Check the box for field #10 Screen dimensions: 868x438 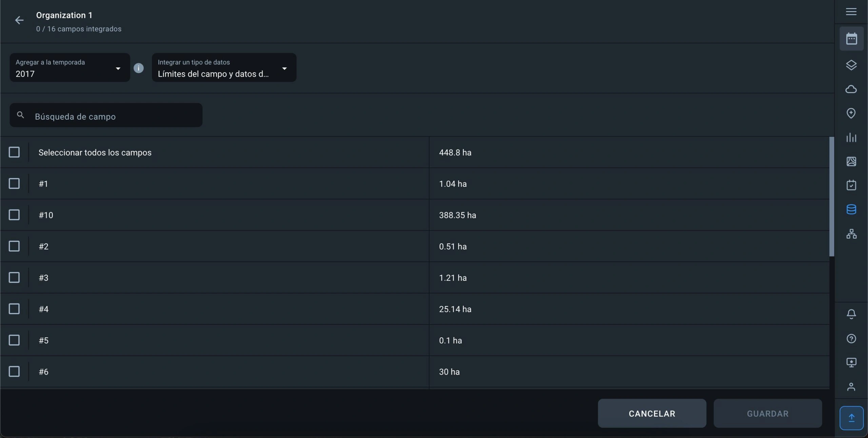(x=14, y=215)
